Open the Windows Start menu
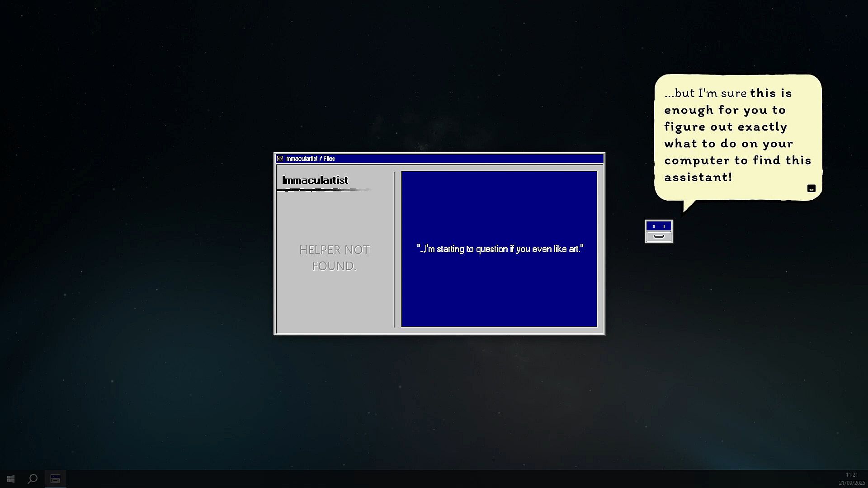Screen dimensions: 868x488 (11, 479)
